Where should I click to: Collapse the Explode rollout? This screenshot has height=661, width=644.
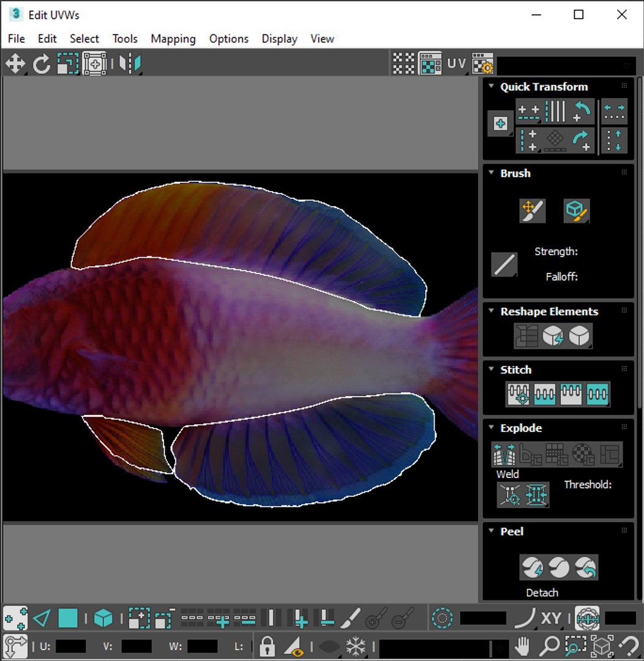(x=491, y=427)
